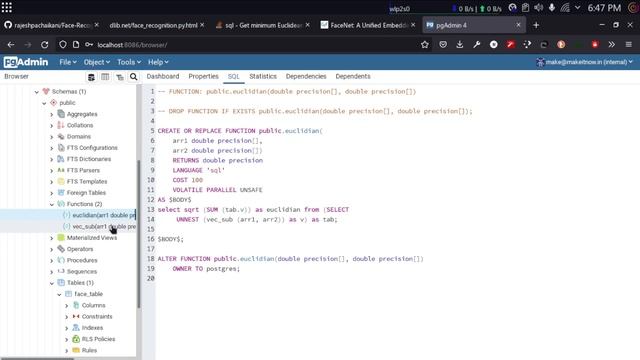Switch to the Statistics tab
The image size is (640, 360).
pos(263,76)
